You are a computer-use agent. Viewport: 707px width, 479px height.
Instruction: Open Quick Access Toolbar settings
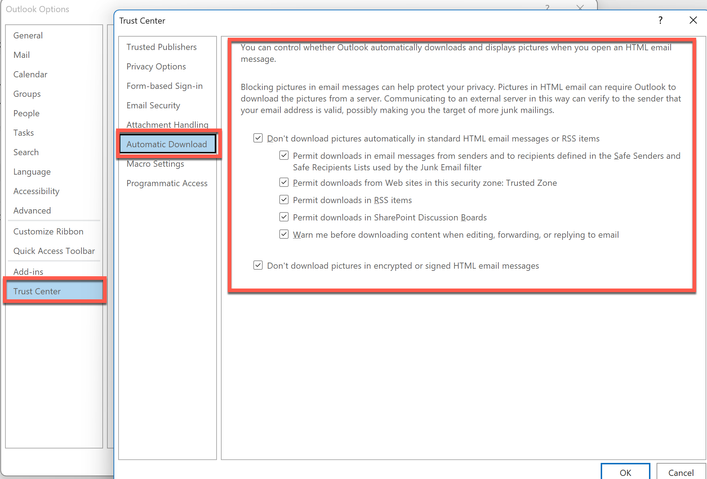pyautogui.click(x=54, y=251)
